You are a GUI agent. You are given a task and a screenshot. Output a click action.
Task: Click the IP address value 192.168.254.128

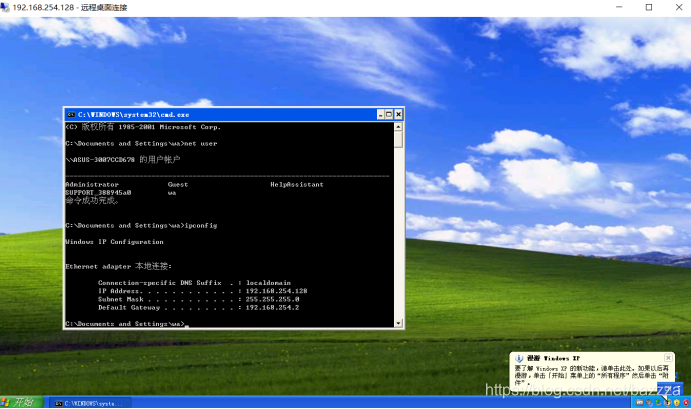[x=276, y=291]
